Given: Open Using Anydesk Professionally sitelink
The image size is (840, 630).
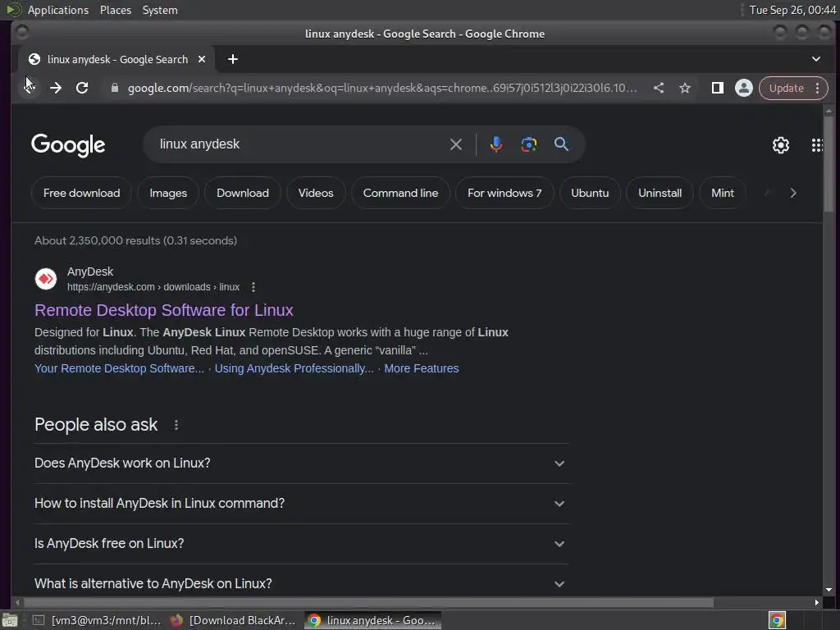Looking at the screenshot, I should click(294, 368).
